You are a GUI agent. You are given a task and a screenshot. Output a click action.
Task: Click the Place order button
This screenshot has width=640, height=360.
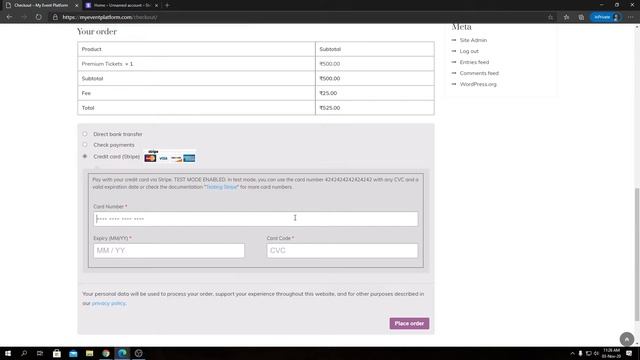(x=409, y=323)
